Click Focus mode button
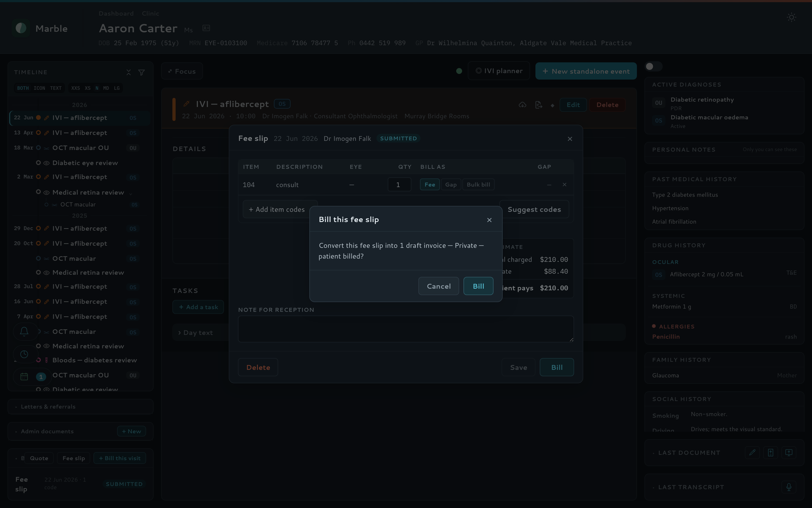 (x=182, y=71)
